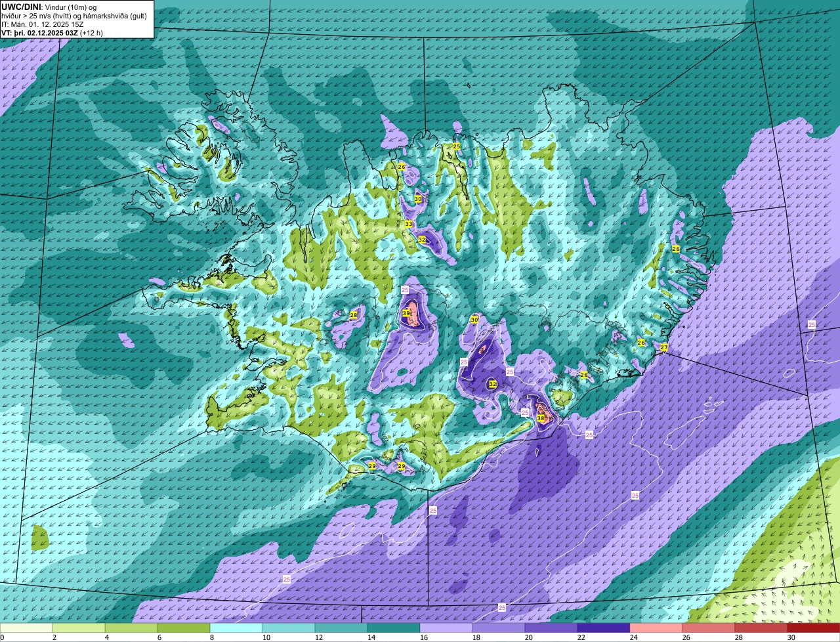The width and height of the screenshot is (840, 642).
Task: Pick the 8–10 m/s light cyan swatch
Action: [236, 628]
